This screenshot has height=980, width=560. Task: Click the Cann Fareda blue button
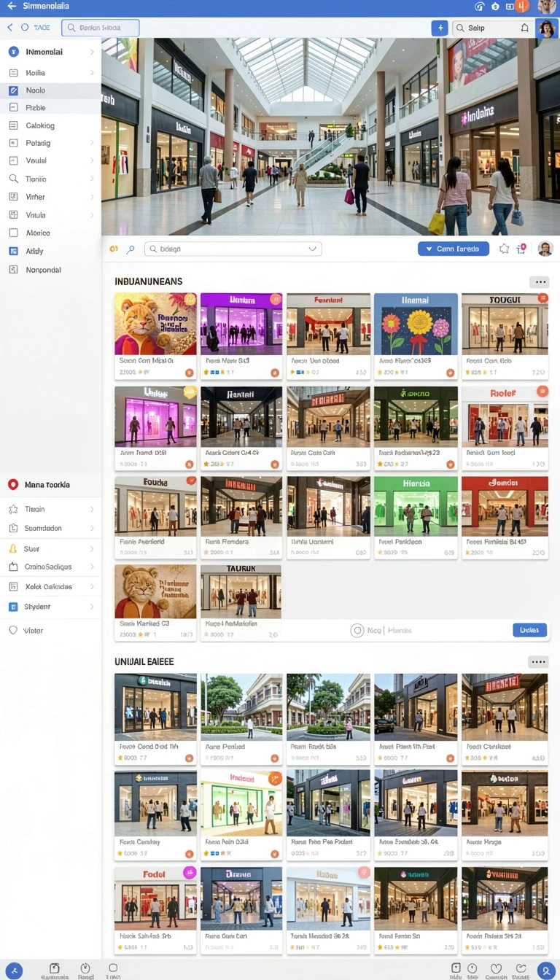[454, 249]
